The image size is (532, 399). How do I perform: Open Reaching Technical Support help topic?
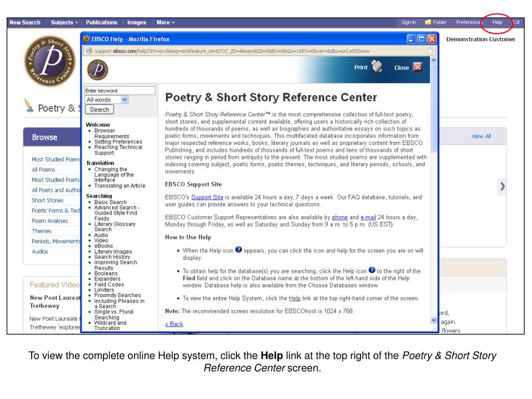click(118, 150)
